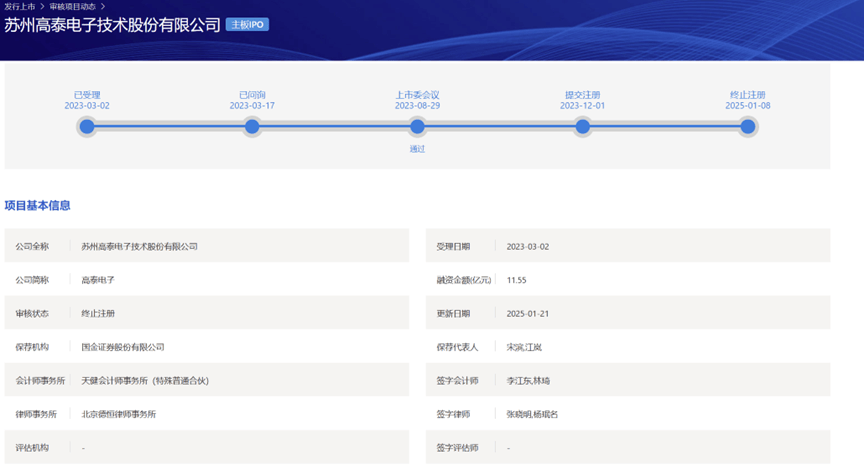Click the 会计师事务所 label
The width and height of the screenshot is (864, 470).
(x=40, y=381)
